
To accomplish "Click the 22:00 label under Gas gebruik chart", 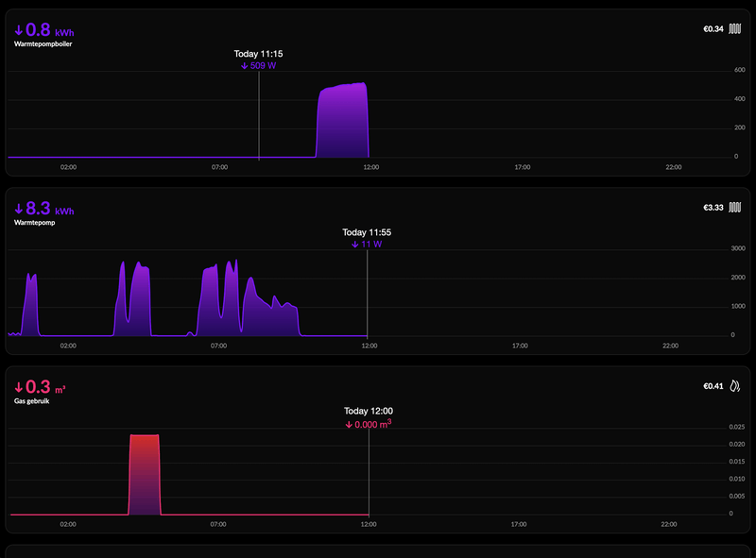I will click(669, 524).
